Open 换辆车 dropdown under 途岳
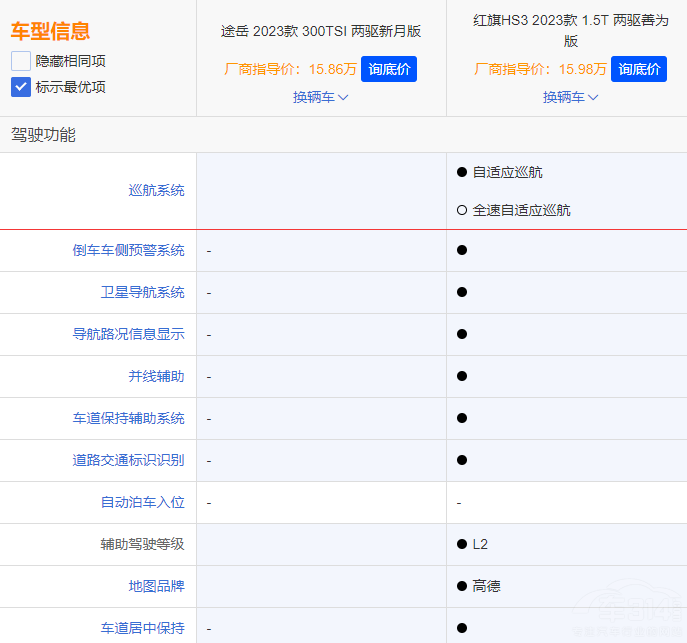The width and height of the screenshot is (687, 643). [320, 97]
